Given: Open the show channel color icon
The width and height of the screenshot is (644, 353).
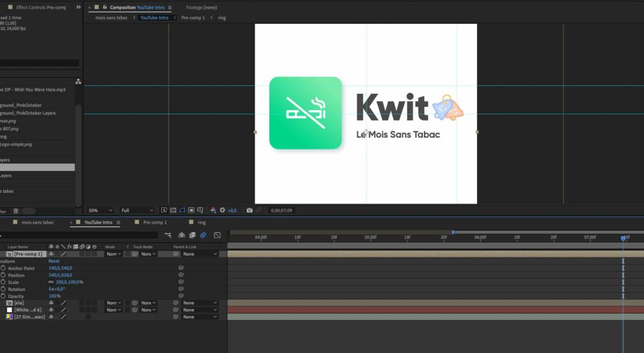Looking at the screenshot, I should point(213,210).
